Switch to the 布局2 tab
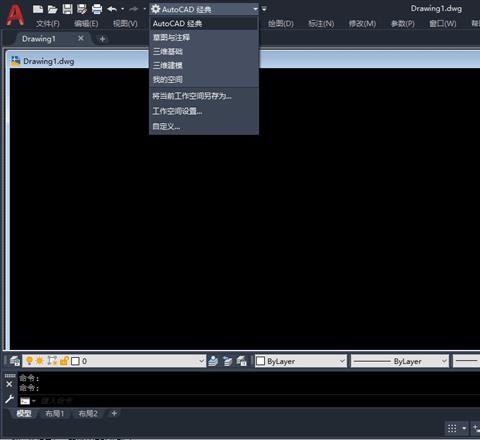Viewport: 480px width, 440px height. click(88, 414)
